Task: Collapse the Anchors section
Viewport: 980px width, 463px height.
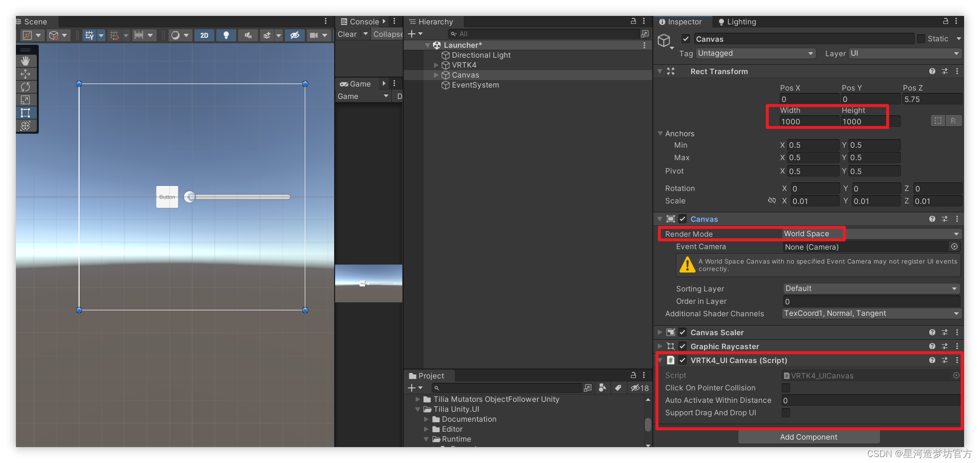Action: point(660,133)
